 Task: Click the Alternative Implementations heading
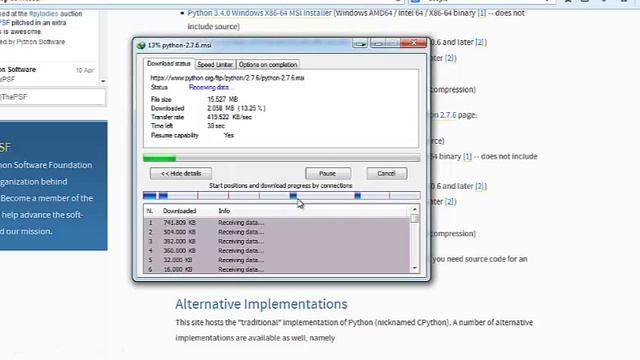coord(261,304)
